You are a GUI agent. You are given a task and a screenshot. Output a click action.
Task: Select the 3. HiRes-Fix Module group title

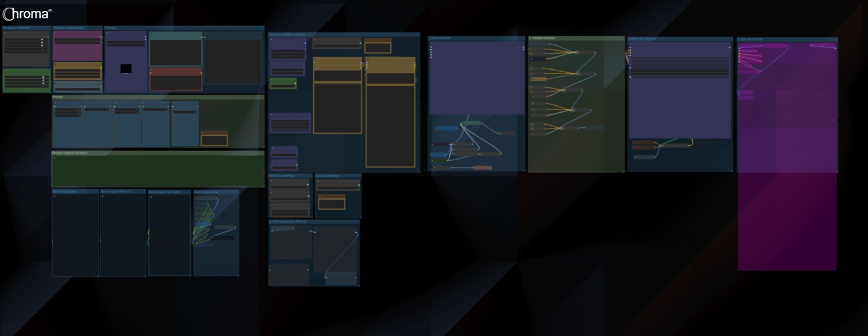pyautogui.click(x=643, y=38)
